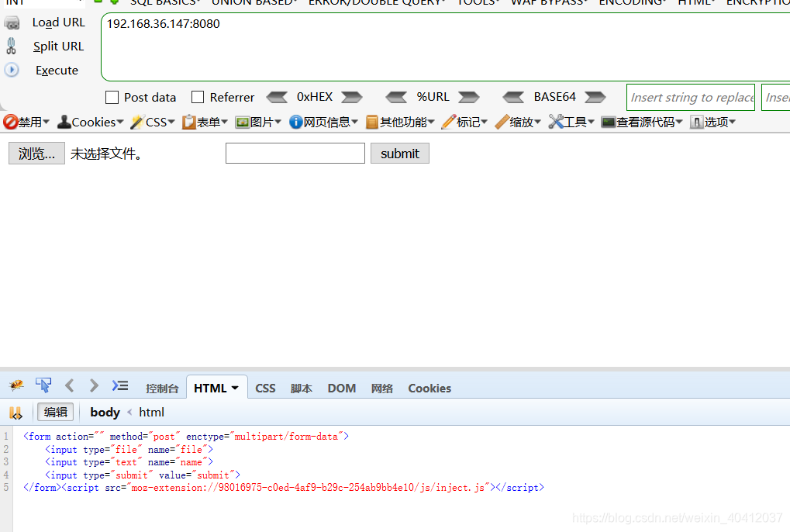Select body in the breadcrumb path
This screenshot has height=532, width=790.
click(x=105, y=412)
